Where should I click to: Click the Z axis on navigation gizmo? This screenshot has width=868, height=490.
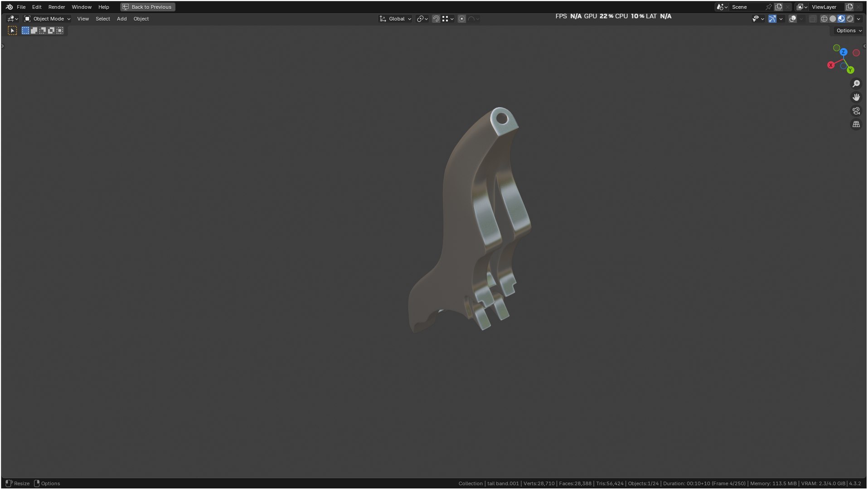click(x=843, y=52)
